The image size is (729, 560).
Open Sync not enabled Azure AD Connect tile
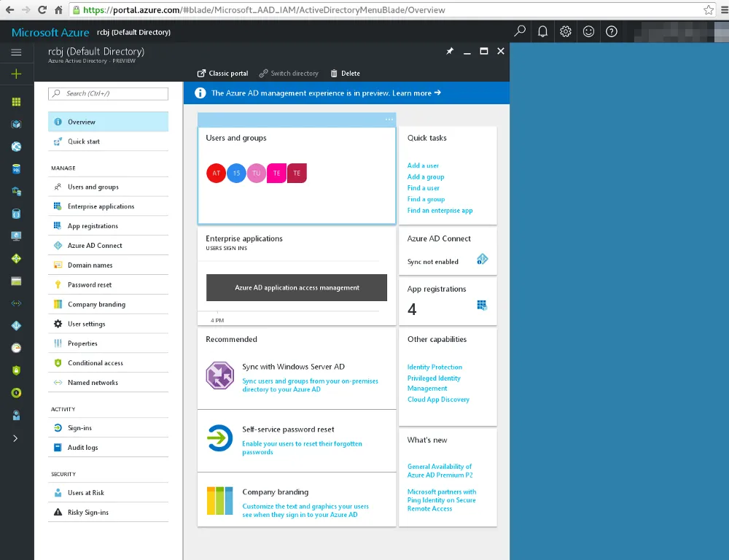click(448, 251)
